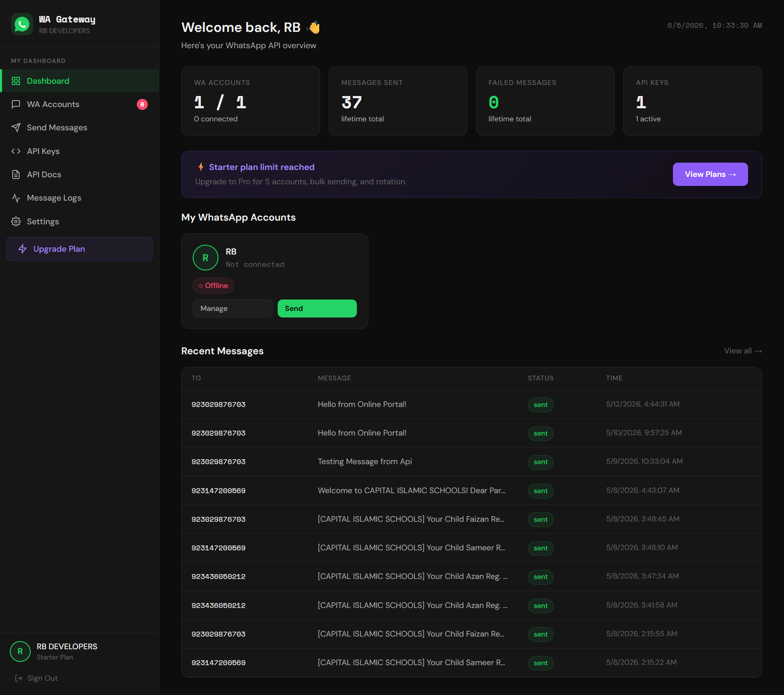The width and height of the screenshot is (784, 695).
Task: Open the API Keys menu item
Action: 80,151
